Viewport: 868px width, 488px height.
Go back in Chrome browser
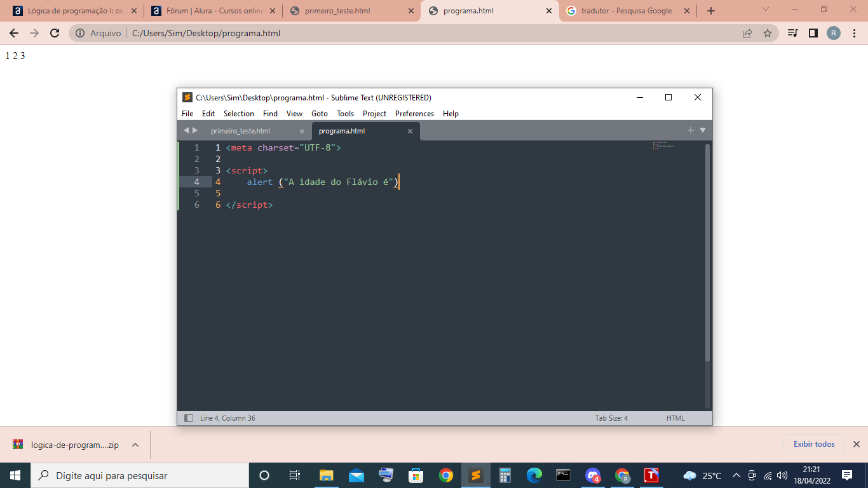point(14,33)
